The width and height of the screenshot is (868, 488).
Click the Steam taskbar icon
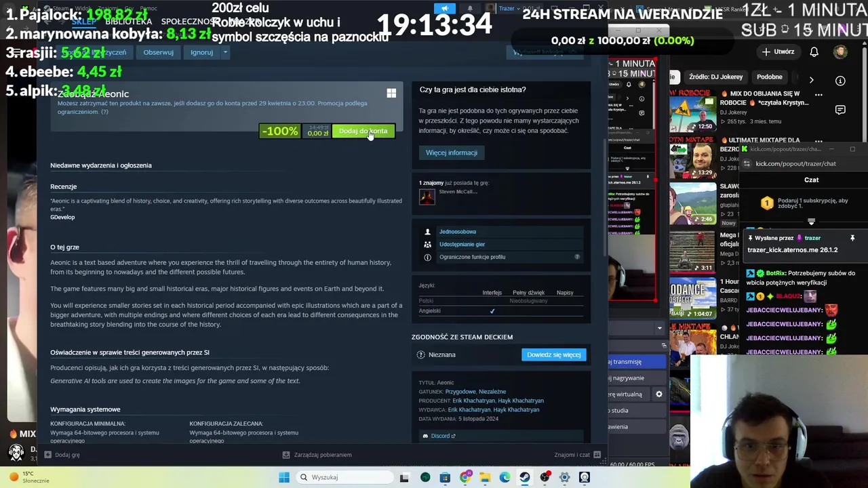click(x=525, y=477)
